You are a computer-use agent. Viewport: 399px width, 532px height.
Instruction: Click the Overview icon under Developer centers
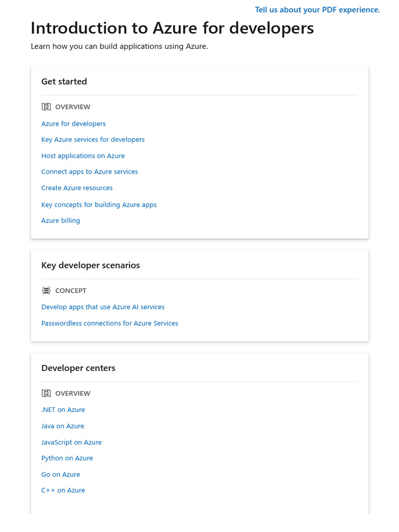pyautogui.click(x=46, y=394)
